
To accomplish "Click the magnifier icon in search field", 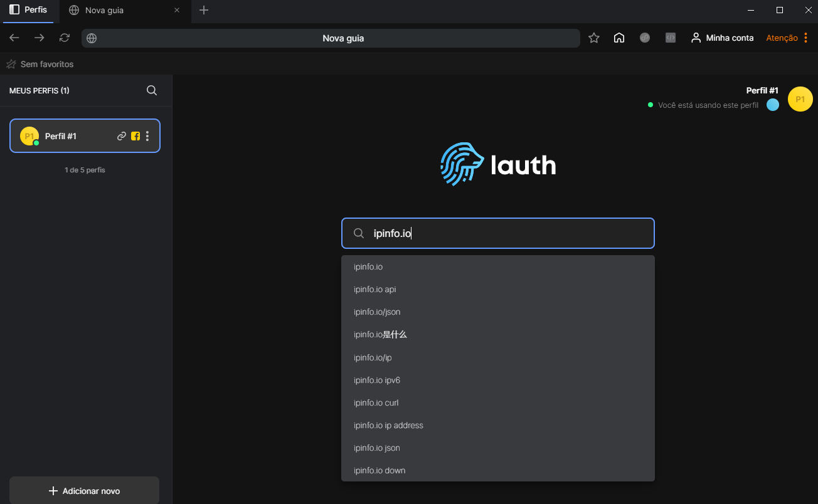I will 359,233.
